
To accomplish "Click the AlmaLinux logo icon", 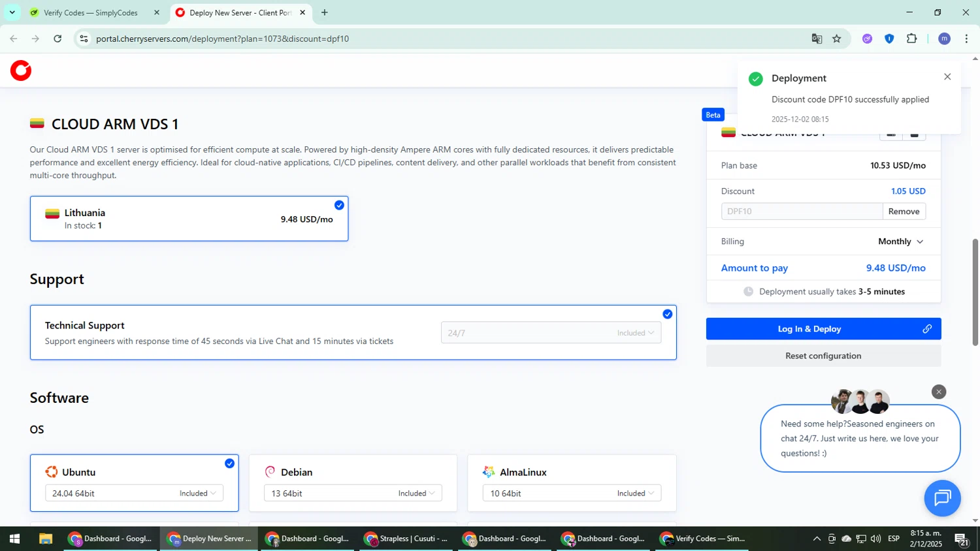I will point(489,472).
